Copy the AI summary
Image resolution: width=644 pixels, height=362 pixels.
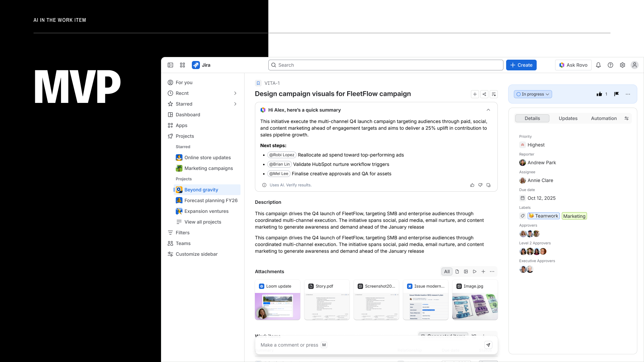pyautogui.click(x=488, y=185)
